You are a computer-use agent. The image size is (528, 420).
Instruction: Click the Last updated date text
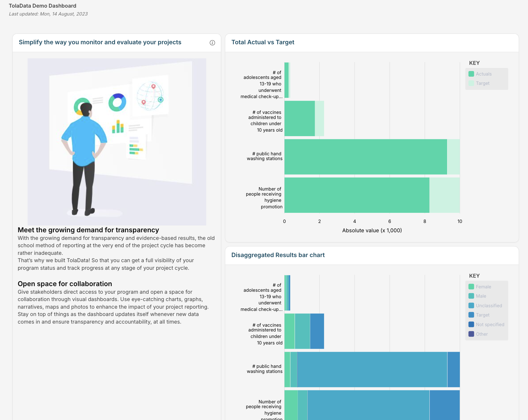tap(48, 14)
